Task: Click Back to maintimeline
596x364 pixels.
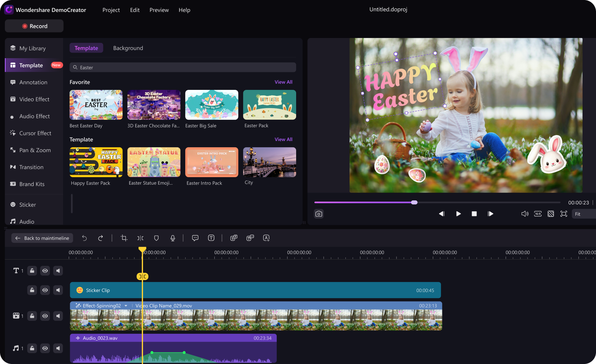Action: tap(42, 238)
